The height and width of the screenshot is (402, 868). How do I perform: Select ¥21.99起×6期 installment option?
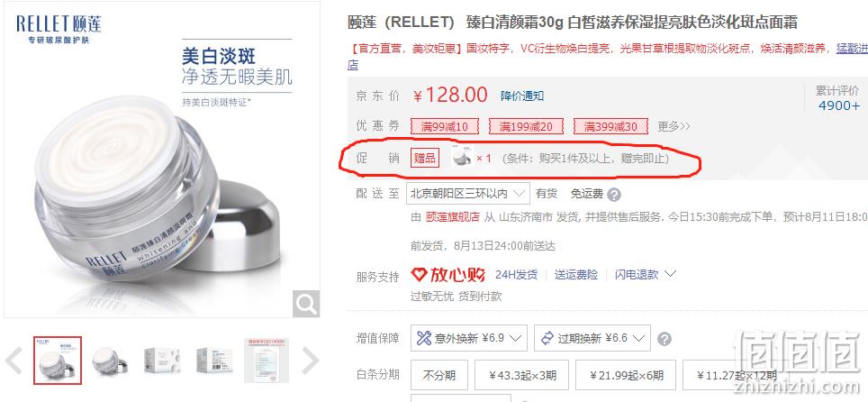(x=626, y=375)
